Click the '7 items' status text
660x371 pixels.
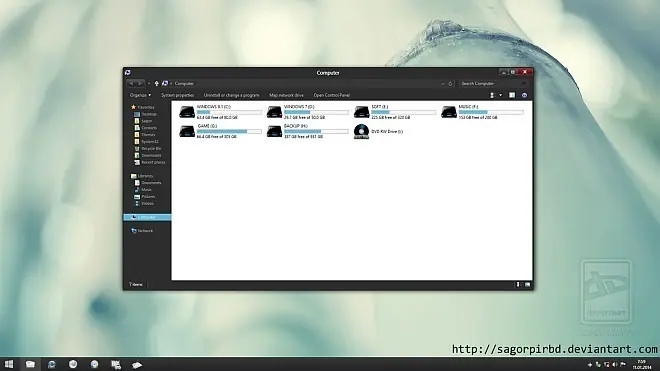pyautogui.click(x=136, y=285)
